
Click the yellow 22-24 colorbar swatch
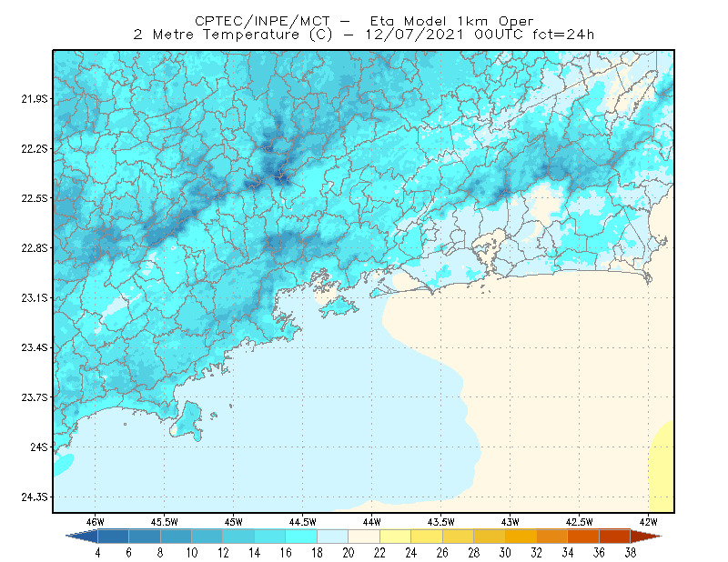[x=395, y=536]
